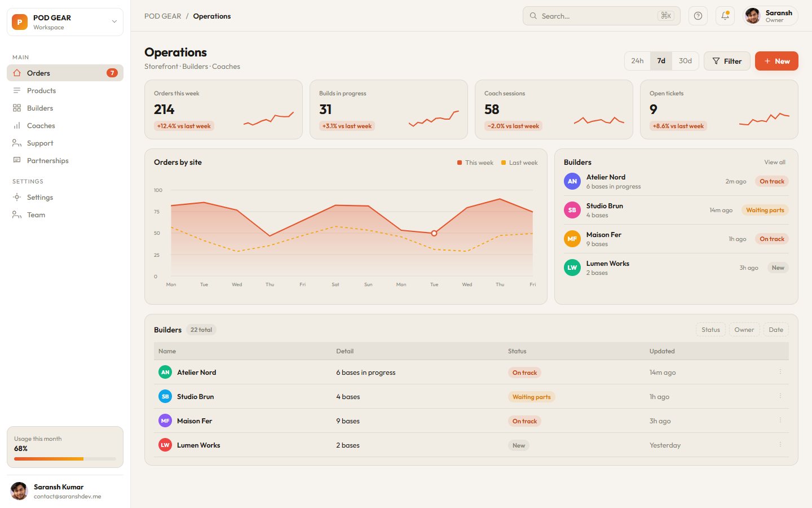Click the search magnifier icon

coord(533,16)
